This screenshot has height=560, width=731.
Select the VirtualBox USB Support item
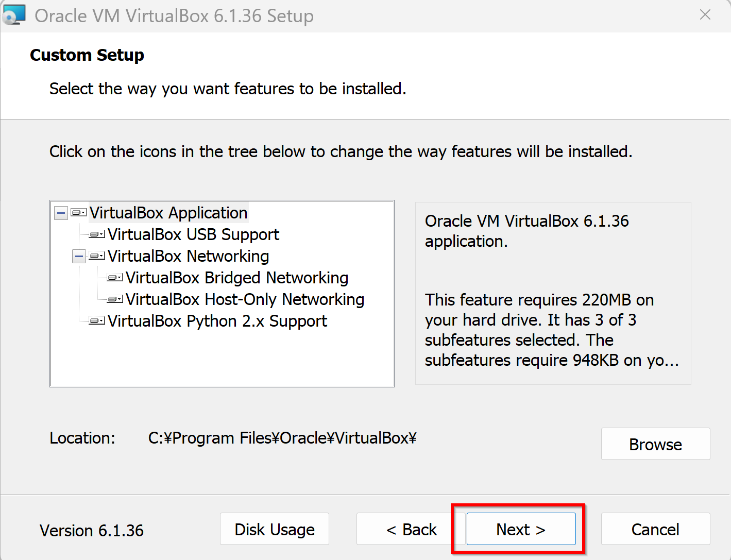point(193,234)
